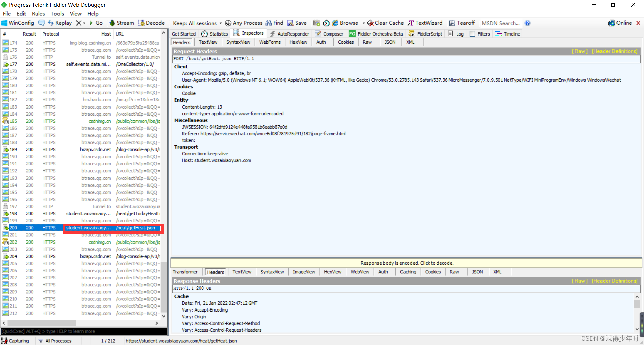Open the Filters tab
This screenshot has height=345, width=644.
pos(480,34)
